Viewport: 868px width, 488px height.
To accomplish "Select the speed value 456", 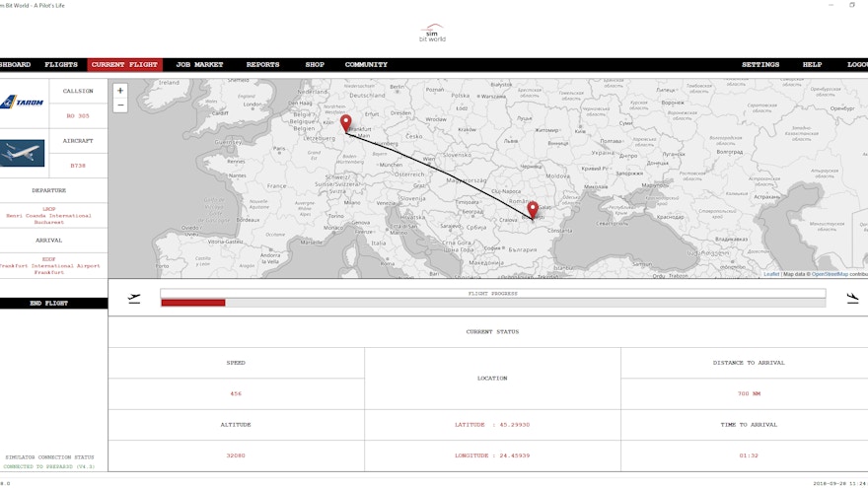I will pyautogui.click(x=236, y=394).
